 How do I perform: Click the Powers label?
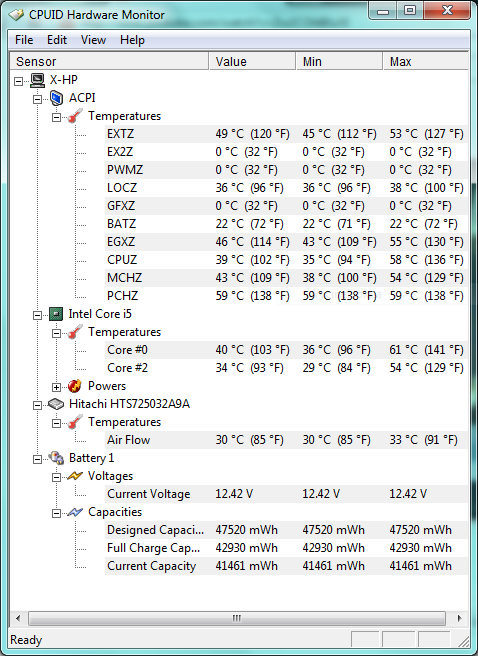[107, 386]
